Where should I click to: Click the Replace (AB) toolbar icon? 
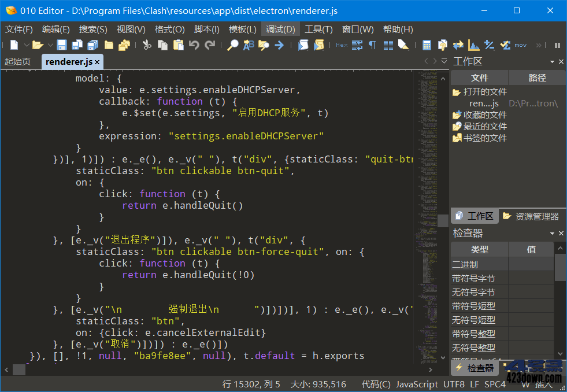(247, 45)
